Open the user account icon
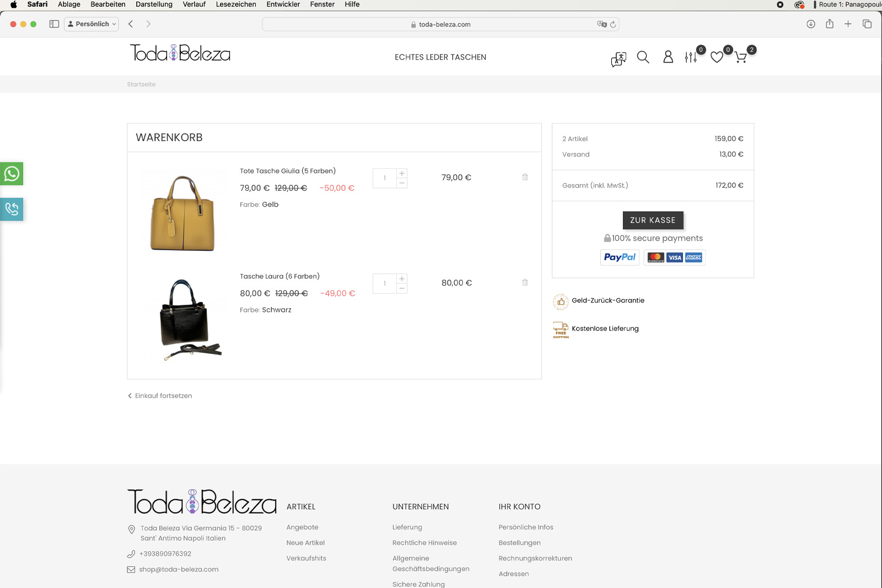The width and height of the screenshot is (882, 588). 668,57
